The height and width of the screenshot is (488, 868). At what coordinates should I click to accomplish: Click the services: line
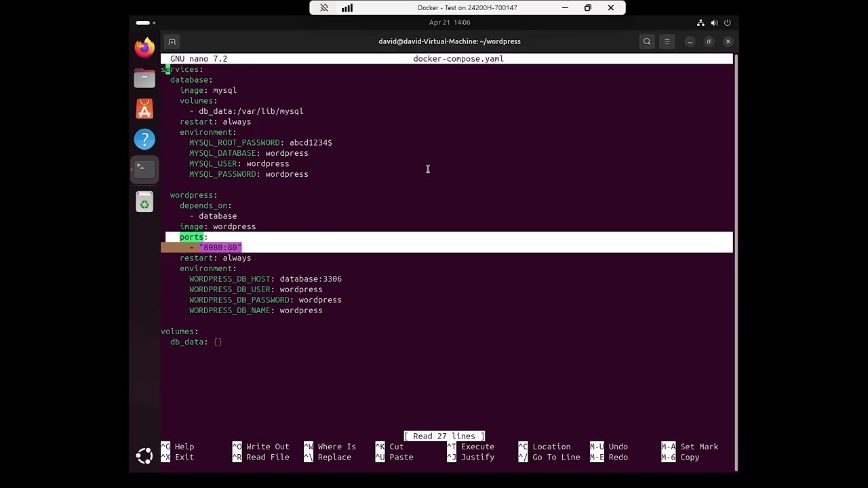click(182, 69)
